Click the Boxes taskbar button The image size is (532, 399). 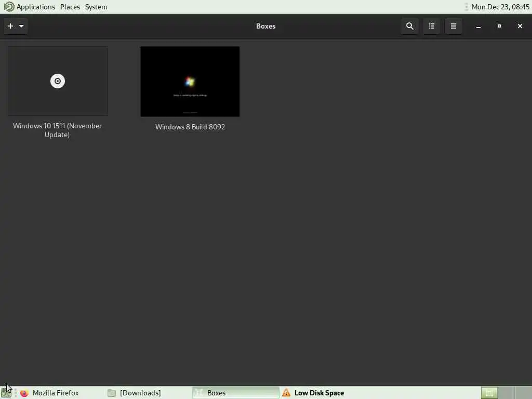click(x=235, y=393)
